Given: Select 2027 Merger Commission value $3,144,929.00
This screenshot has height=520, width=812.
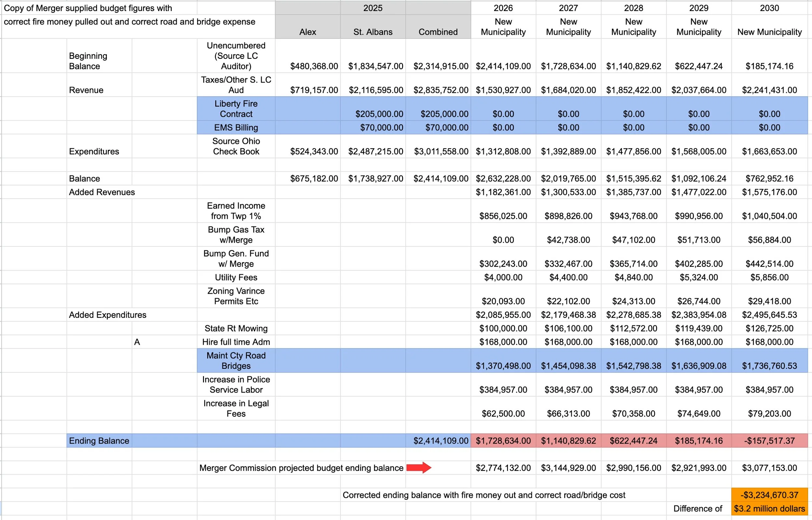Looking at the screenshot, I should point(568,468).
